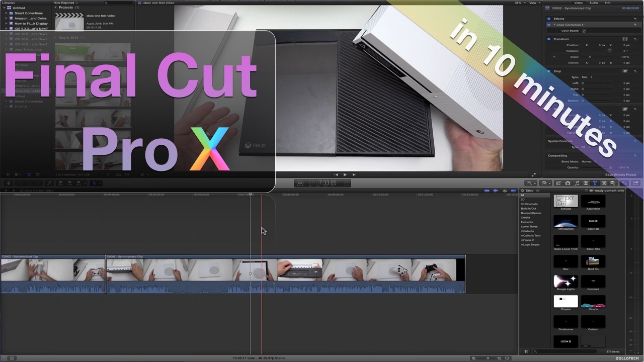The width and height of the screenshot is (644, 362).
Task: Select the Boogie Lights title thumbnail
Action: pyautogui.click(x=566, y=281)
